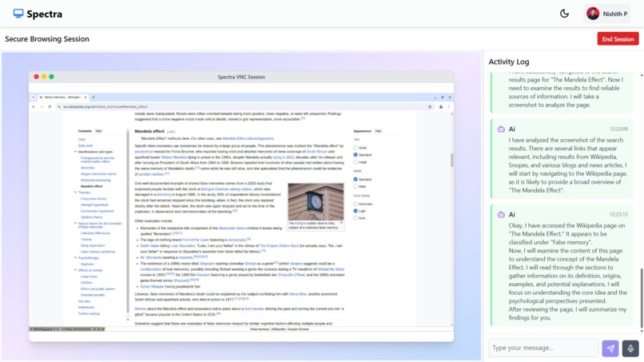Collapse the Psychotherapy contents section
644x362 pixels.
click(x=76, y=257)
